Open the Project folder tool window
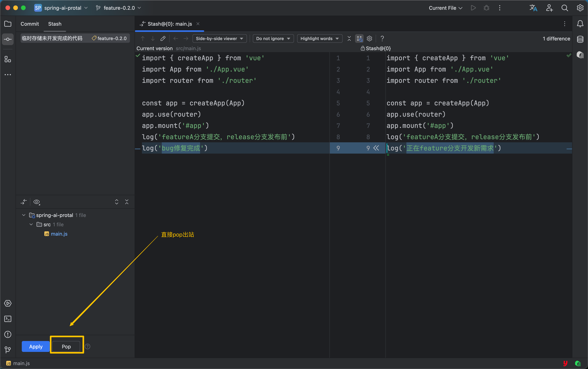The height and width of the screenshot is (369, 588). tap(8, 24)
